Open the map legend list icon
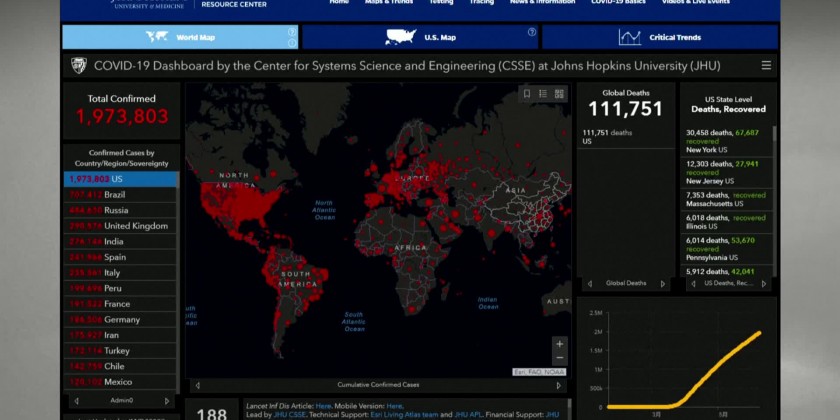Image resolution: width=840 pixels, height=420 pixels. pyautogui.click(x=543, y=94)
